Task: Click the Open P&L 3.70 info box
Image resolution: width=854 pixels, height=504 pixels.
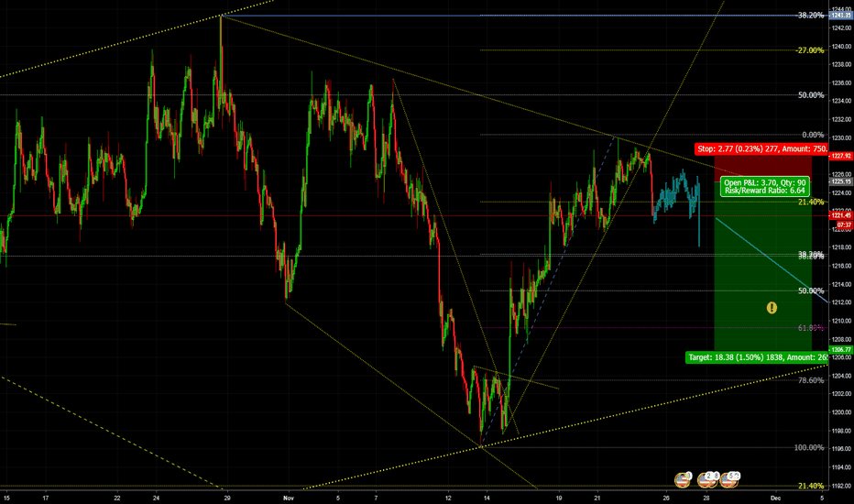Action: click(x=765, y=187)
